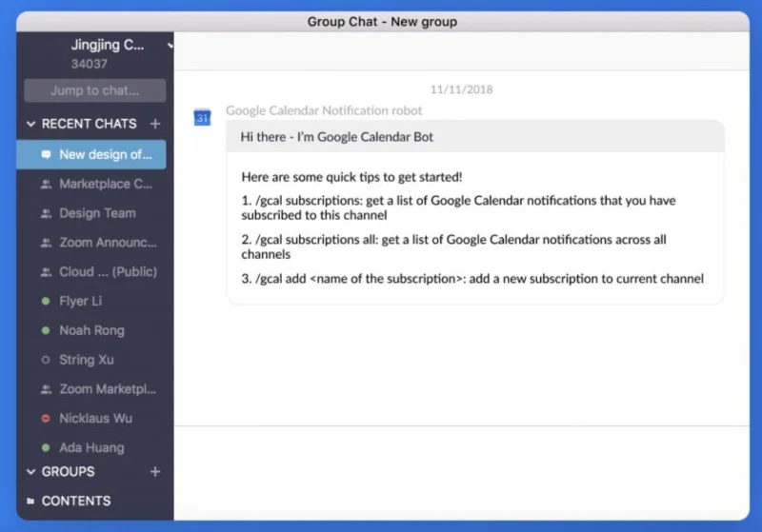Click the /gcal subscriptions tip line
Screen dimensions: 762x532
458,207
